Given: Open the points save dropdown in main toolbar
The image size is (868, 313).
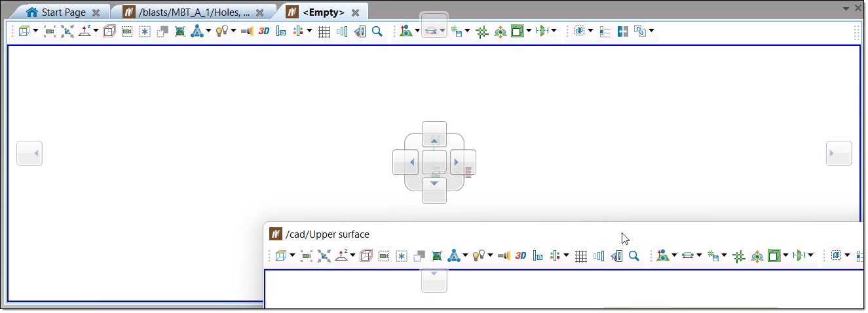Looking at the screenshot, I should [x=468, y=31].
